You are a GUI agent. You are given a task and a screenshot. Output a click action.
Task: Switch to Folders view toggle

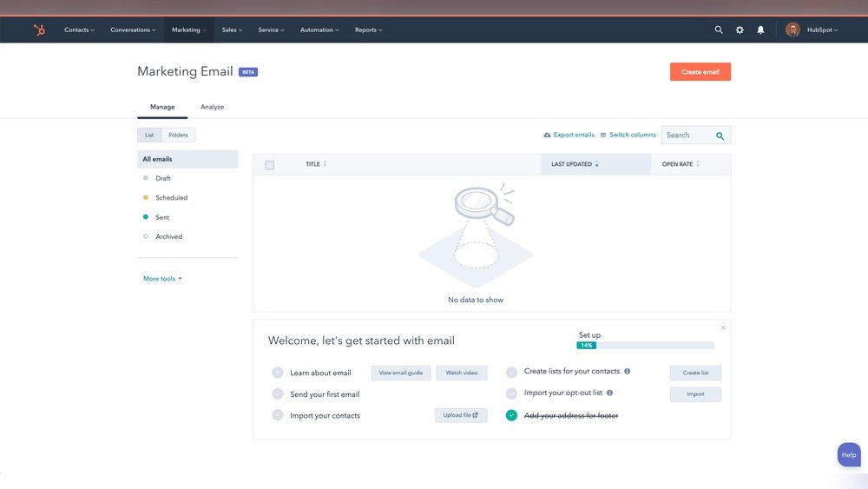178,135
